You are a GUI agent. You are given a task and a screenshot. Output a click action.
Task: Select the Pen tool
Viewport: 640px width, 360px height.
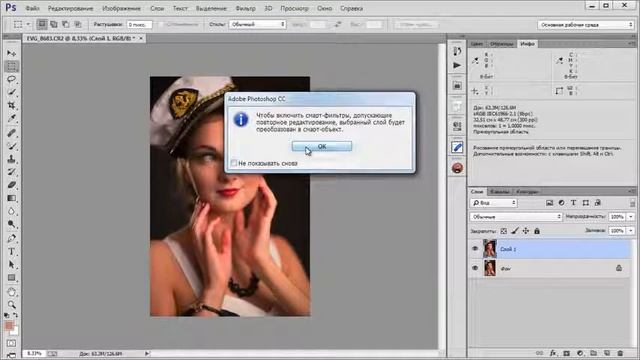pyautogui.click(x=11, y=238)
